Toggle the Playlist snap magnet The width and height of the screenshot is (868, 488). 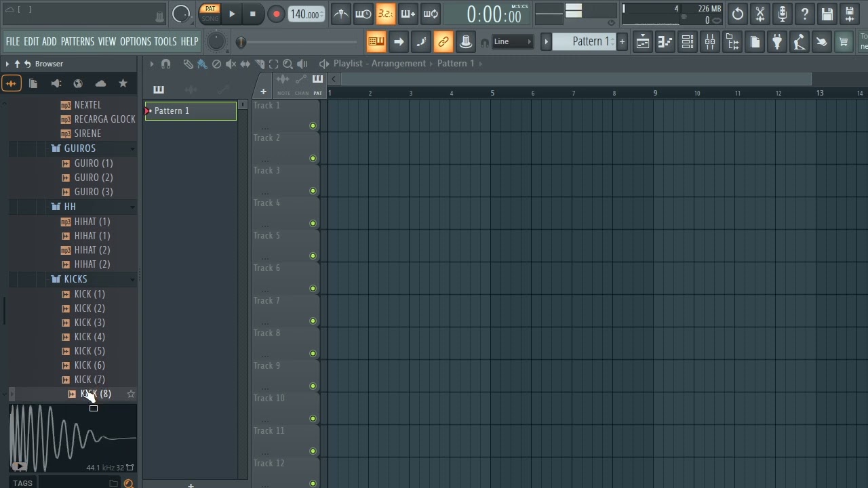click(x=165, y=64)
